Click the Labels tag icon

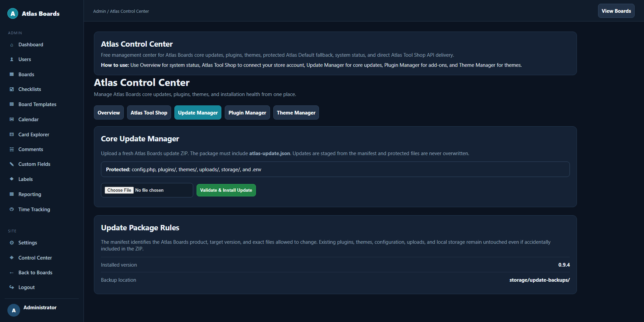point(12,179)
